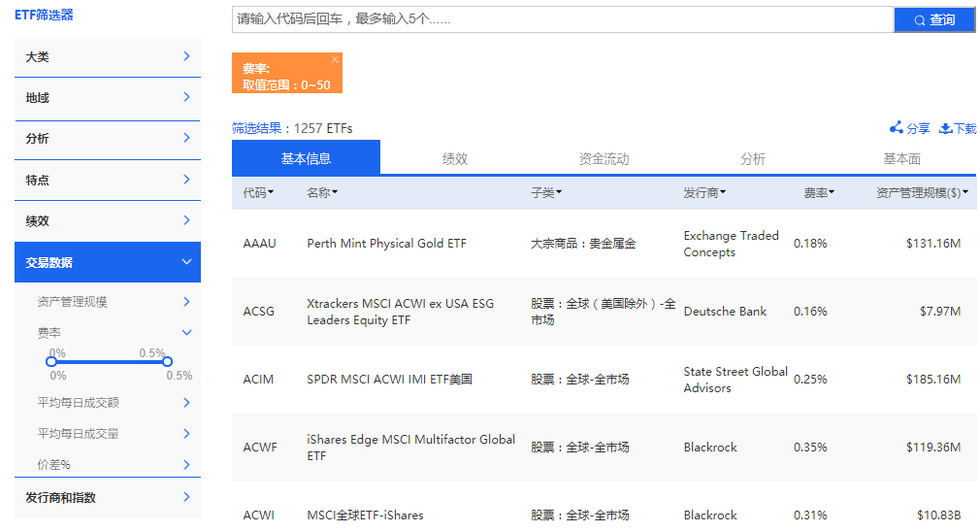Sort by the 名称 column header
This screenshot has width=980, height=532.
click(322, 193)
